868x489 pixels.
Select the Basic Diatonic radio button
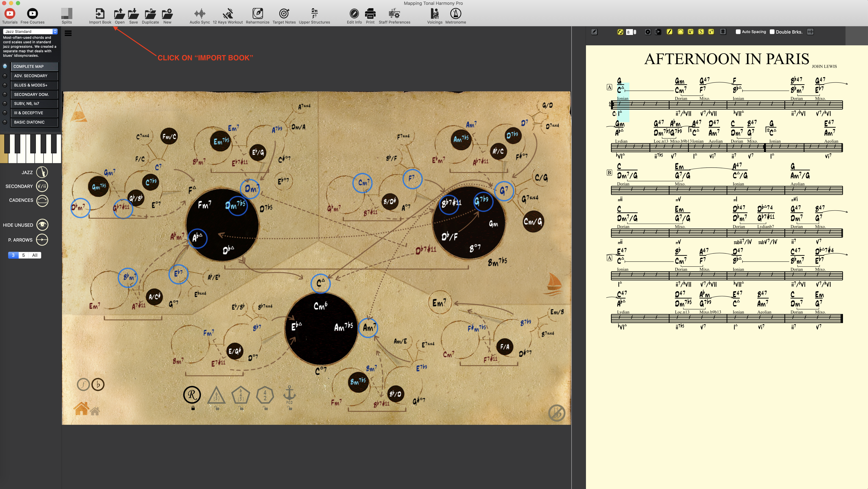(x=5, y=122)
